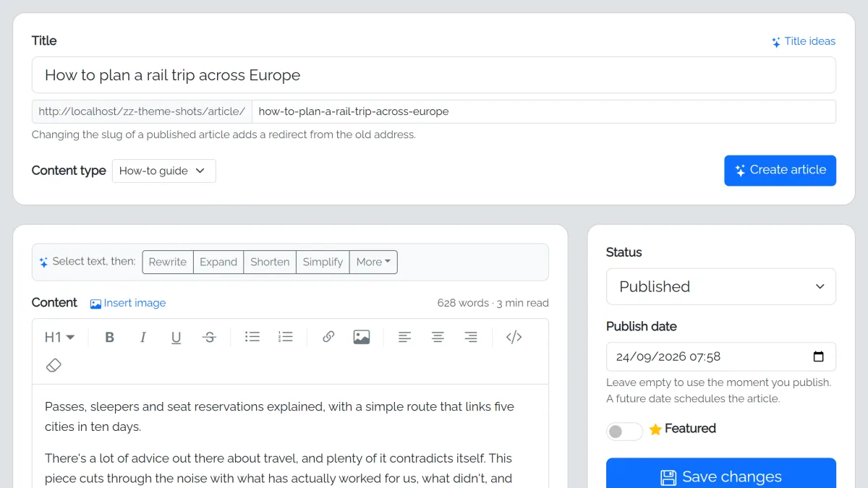Insert a hyperlink from toolbar
The image size is (868, 488).
click(328, 337)
